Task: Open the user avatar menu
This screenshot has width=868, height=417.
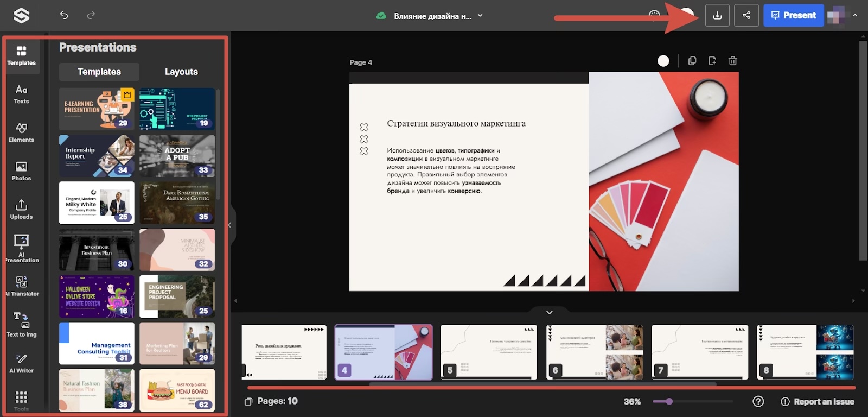Action: click(837, 16)
